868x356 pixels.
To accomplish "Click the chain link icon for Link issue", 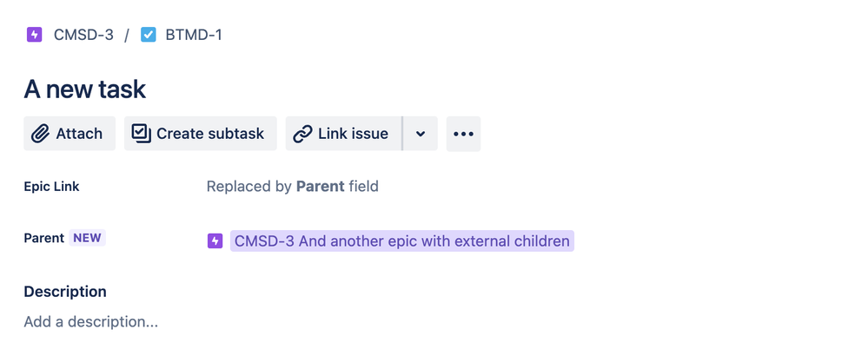I will click(302, 134).
